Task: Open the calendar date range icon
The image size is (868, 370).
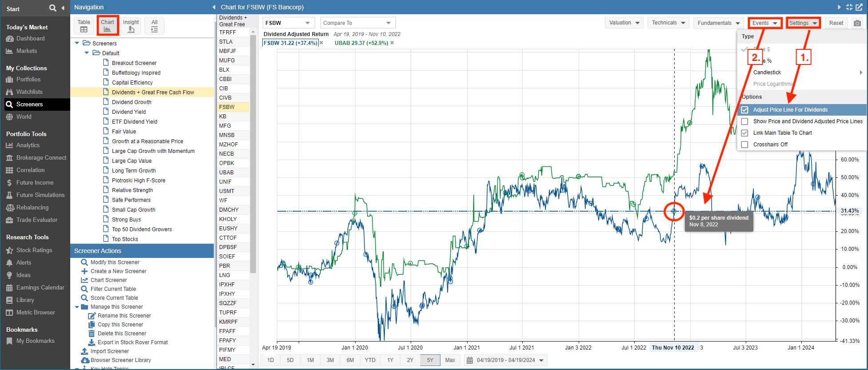Action: click(470, 360)
